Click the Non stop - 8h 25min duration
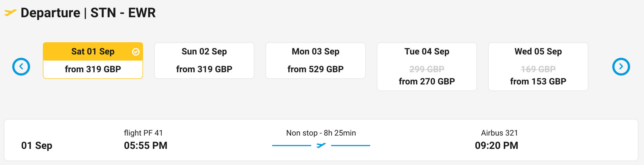The width and height of the screenshot is (644, 165). click(321, 133)
